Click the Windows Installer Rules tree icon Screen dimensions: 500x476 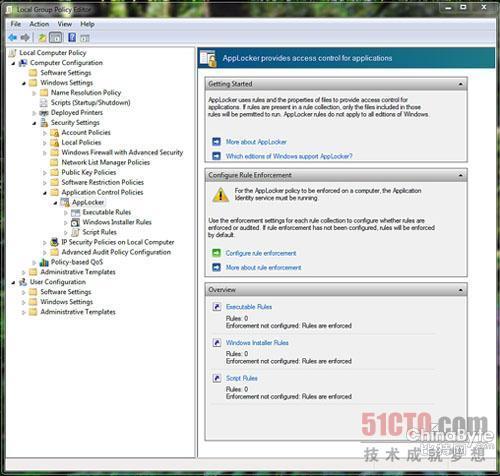75,222
